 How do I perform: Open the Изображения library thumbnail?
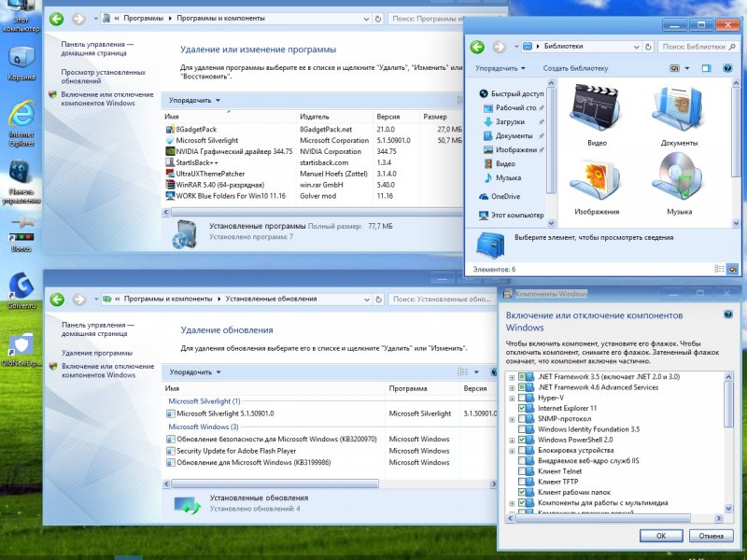[597, 185]
